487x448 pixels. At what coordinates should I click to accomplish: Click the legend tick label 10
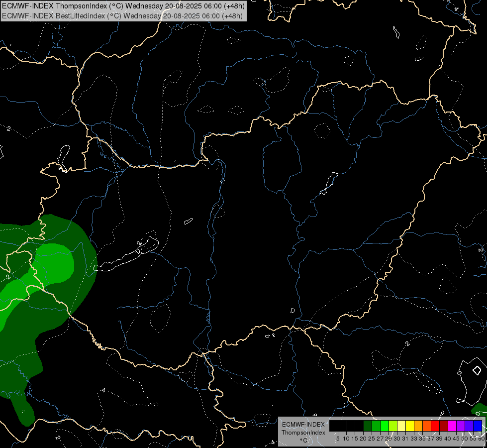[x=346, y=439]
